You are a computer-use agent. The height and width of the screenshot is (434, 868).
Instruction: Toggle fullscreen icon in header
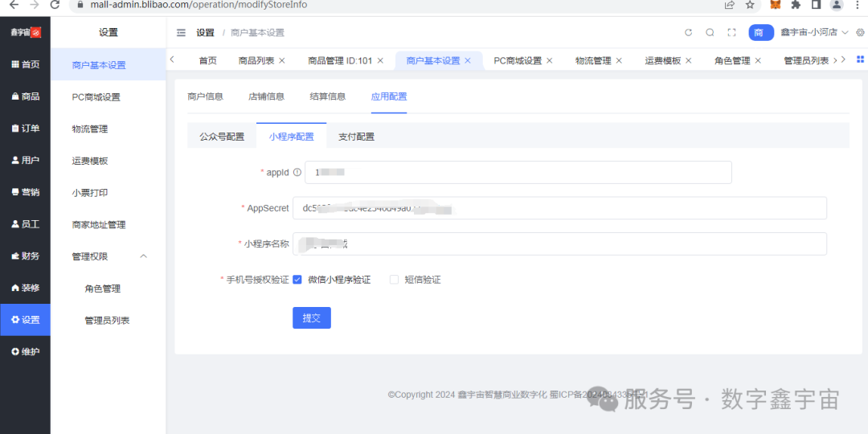pyautogui.click(x=731, y=33)
